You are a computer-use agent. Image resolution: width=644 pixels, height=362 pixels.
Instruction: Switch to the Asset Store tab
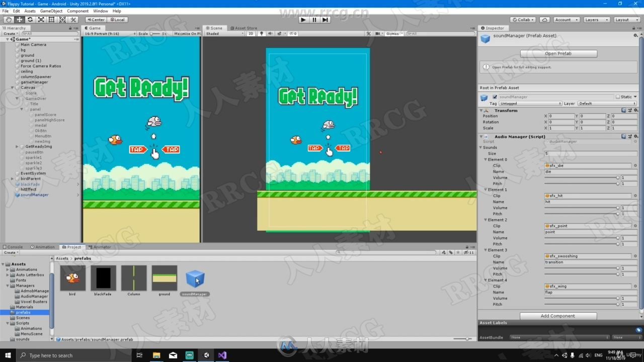click(x=244, y=28)
